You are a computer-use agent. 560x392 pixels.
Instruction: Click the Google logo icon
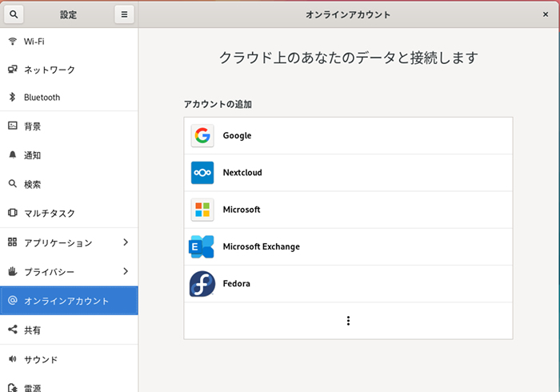(x=202, y=136)
